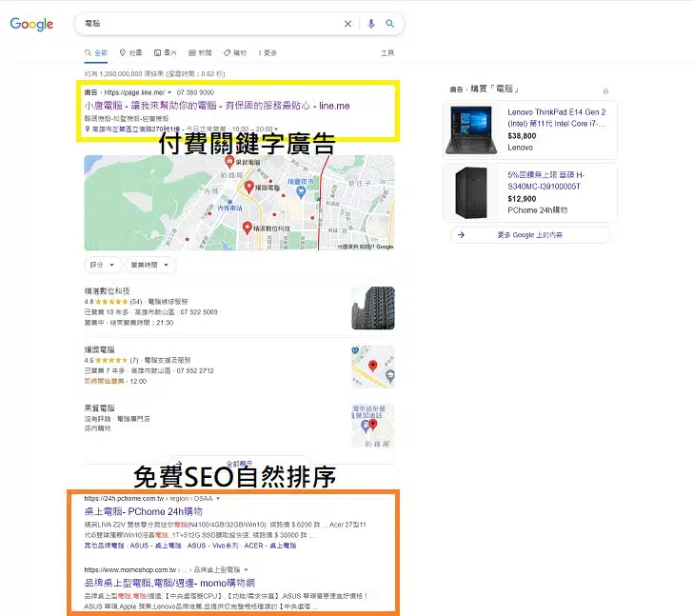This screenshot has height=616, width=694.
Task: Open 桌上電腦 - PChome 24h購物 result
Action: click(x=143, y=511)
